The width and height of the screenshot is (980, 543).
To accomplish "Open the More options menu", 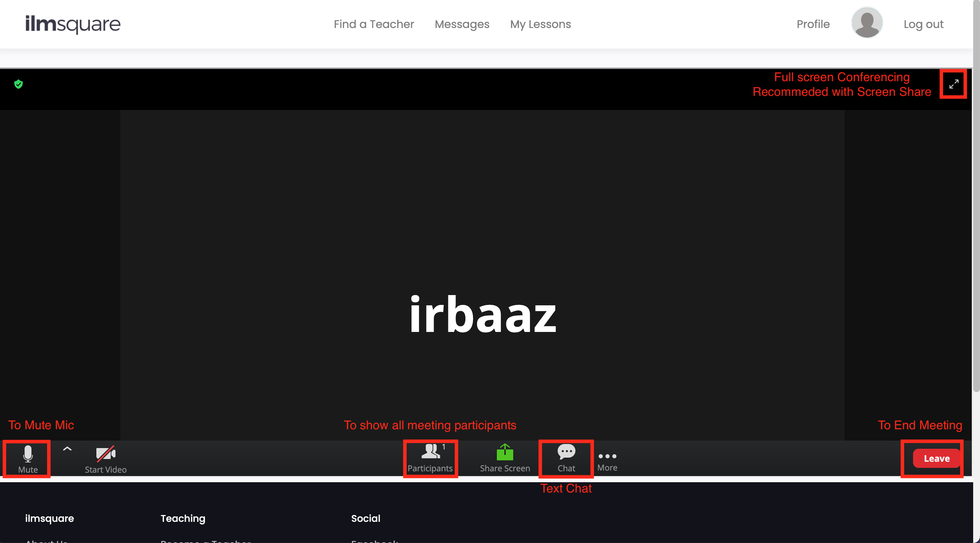I will 607,460.
